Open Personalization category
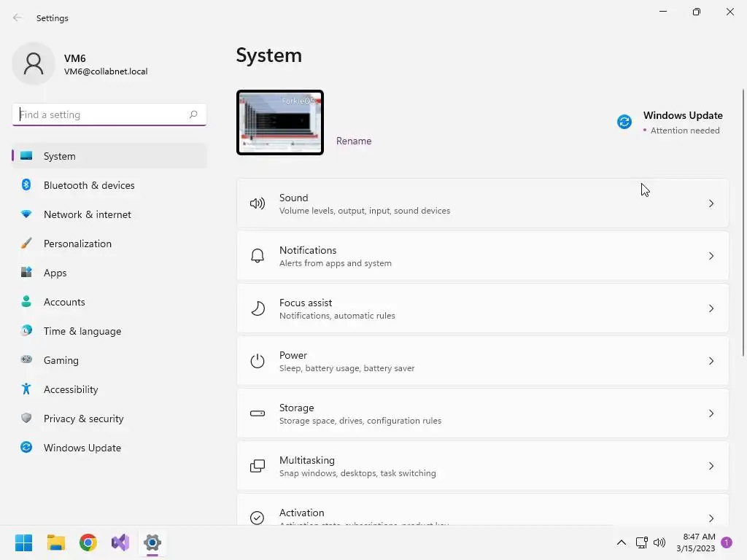The image size is (747, 560). (x=109, y=244)
